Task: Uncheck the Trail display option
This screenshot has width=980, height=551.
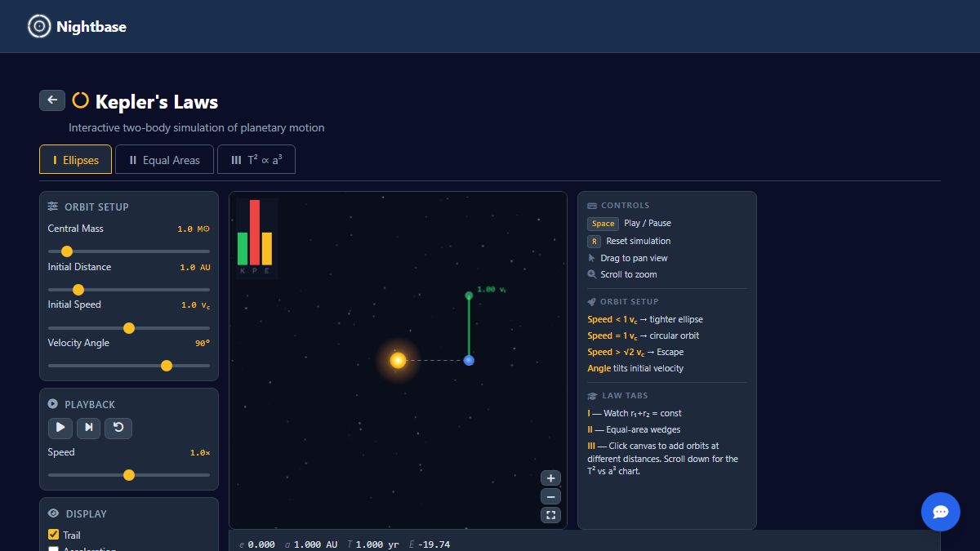Action: click(52, 535)
